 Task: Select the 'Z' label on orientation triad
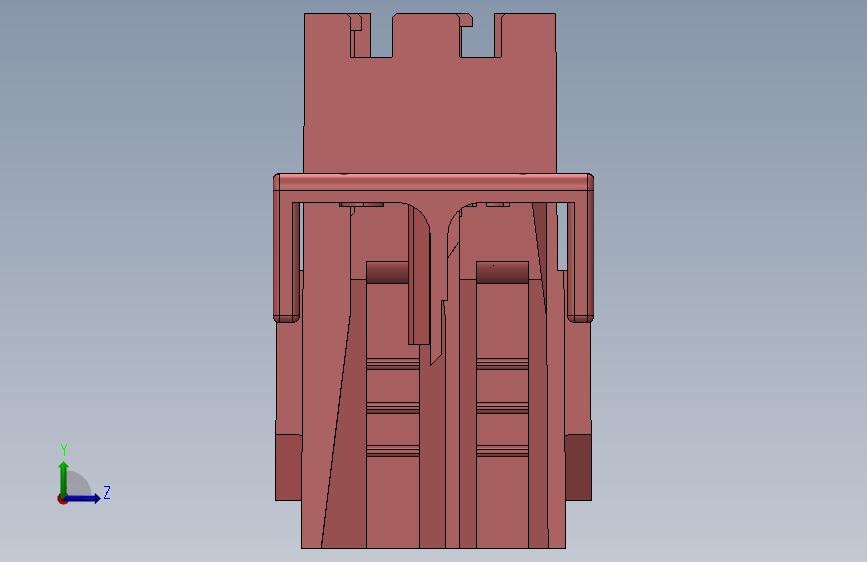coord(107,492)
